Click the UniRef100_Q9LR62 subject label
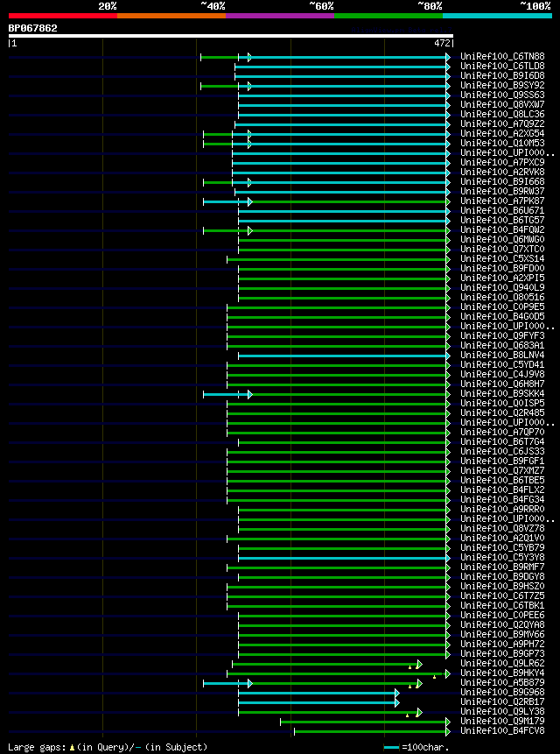This screenshot has width=560, height=754. [502, 664]
